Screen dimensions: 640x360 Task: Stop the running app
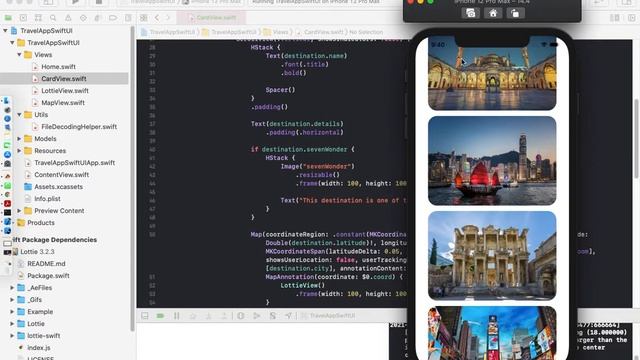click(99, 2)
